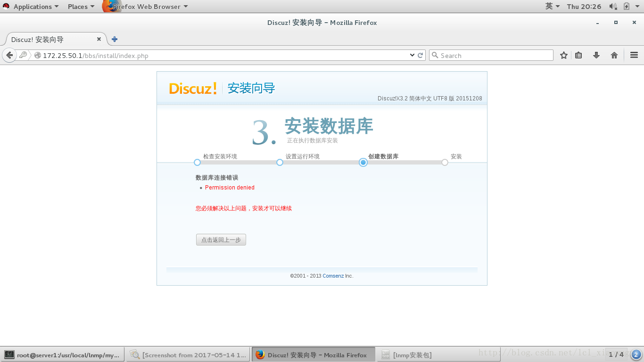
Task: Click the red hat Activities icon
Action: 6,7
